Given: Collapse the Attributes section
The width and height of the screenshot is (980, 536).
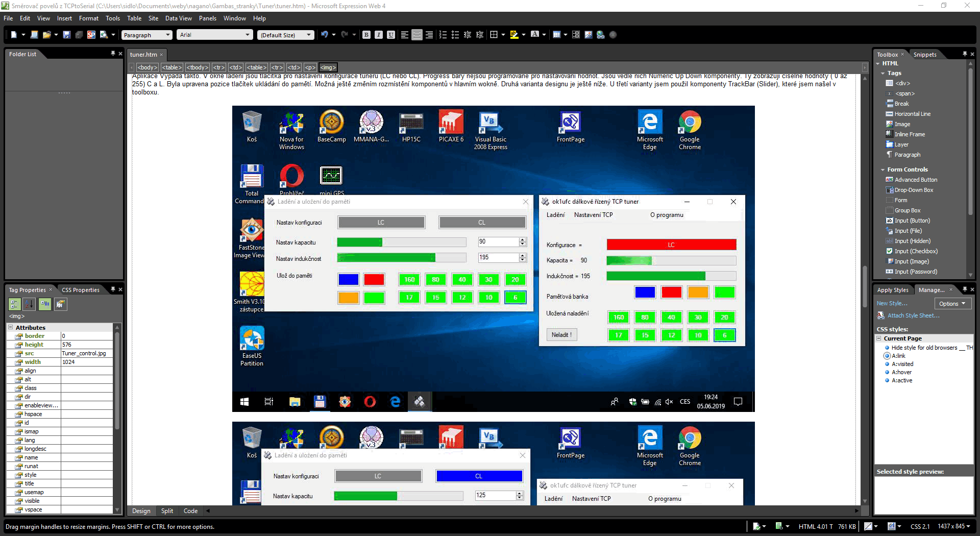Looking at the screenshot, I should tap(10, 328).
